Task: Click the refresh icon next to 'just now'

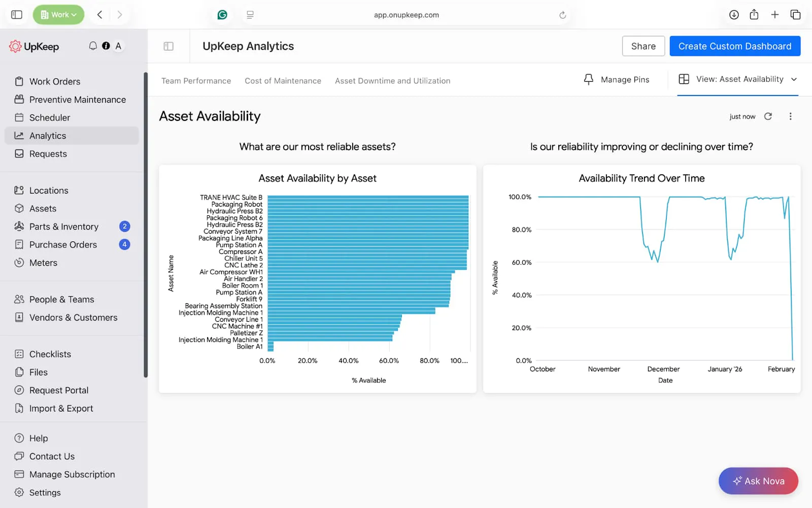Action: click(x=768, y=116)
